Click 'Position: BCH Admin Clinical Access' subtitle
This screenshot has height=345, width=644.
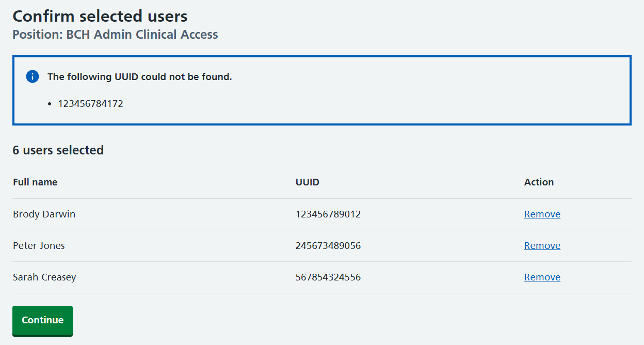point(115,35)
